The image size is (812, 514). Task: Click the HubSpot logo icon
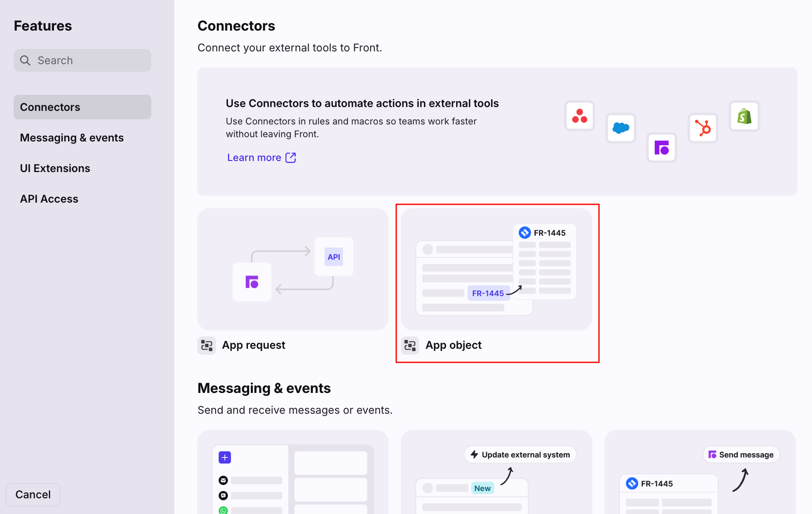[703, 128]
